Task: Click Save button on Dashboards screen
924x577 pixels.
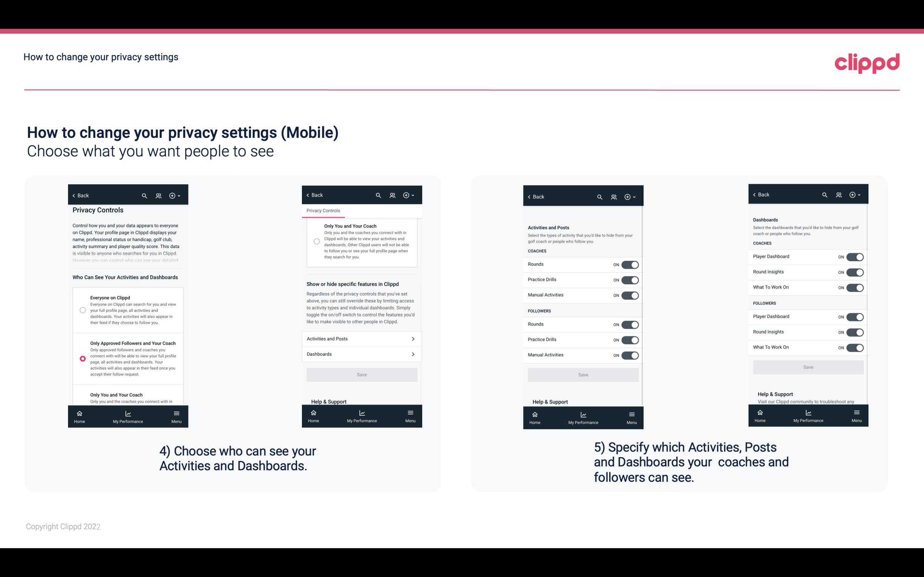Action: (808, 366)
